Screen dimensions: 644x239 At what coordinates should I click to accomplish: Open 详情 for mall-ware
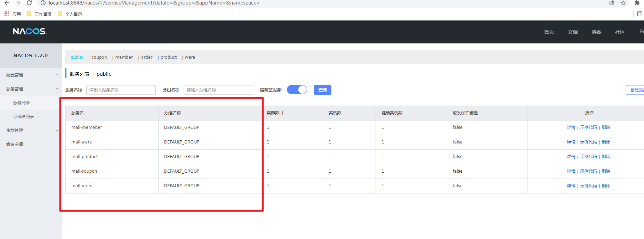pos(571,142)
